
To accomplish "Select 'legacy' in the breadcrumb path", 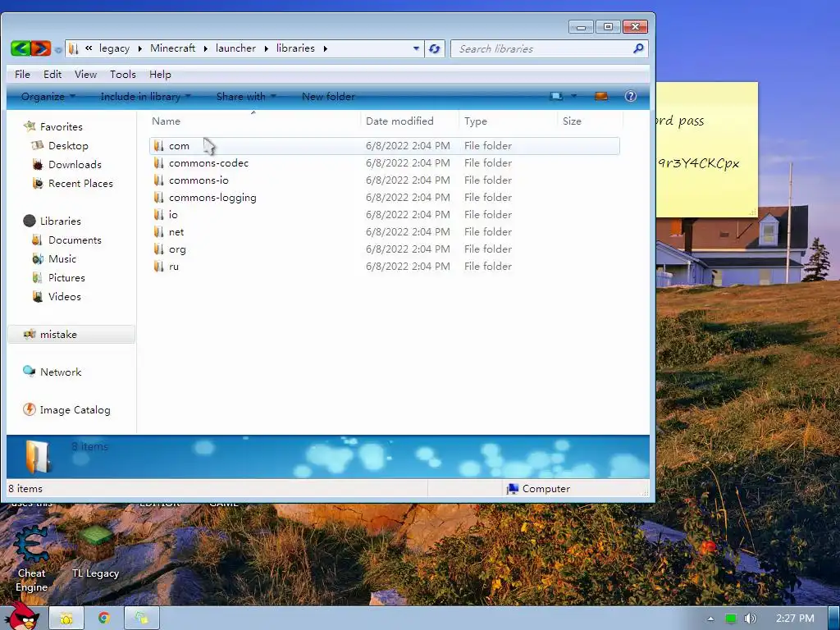I will (x=114, y=48).
